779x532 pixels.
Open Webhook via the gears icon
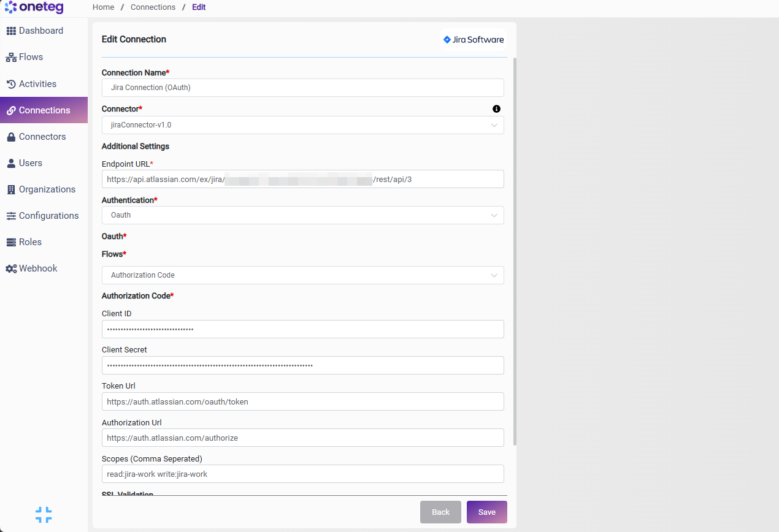[x=11, y=268]
